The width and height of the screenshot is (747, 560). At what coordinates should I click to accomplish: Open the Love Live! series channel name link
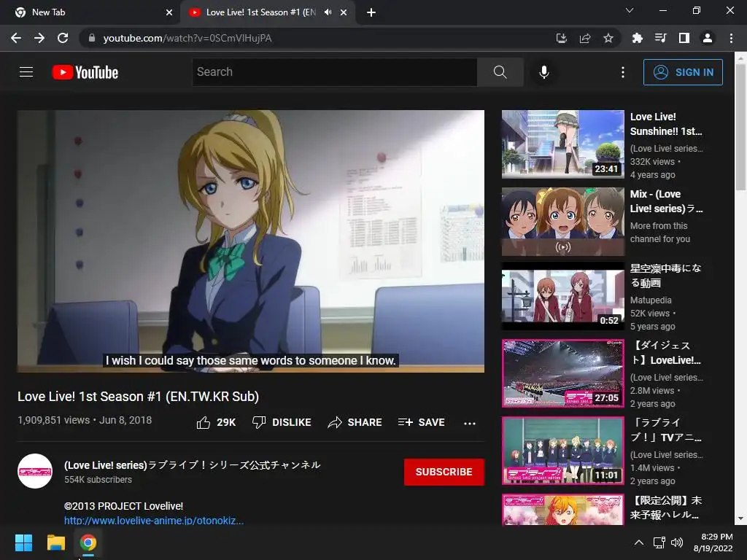coord(193,464)
